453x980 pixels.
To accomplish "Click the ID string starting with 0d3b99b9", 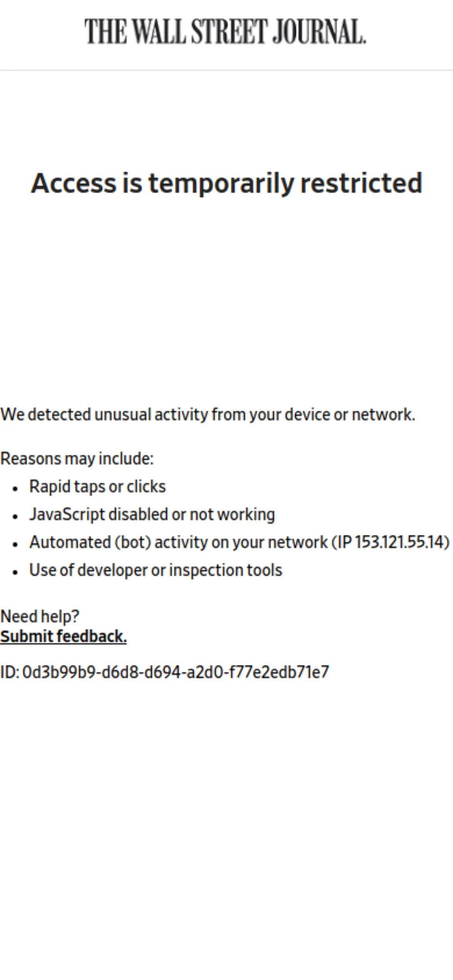I will coord(176,672).
